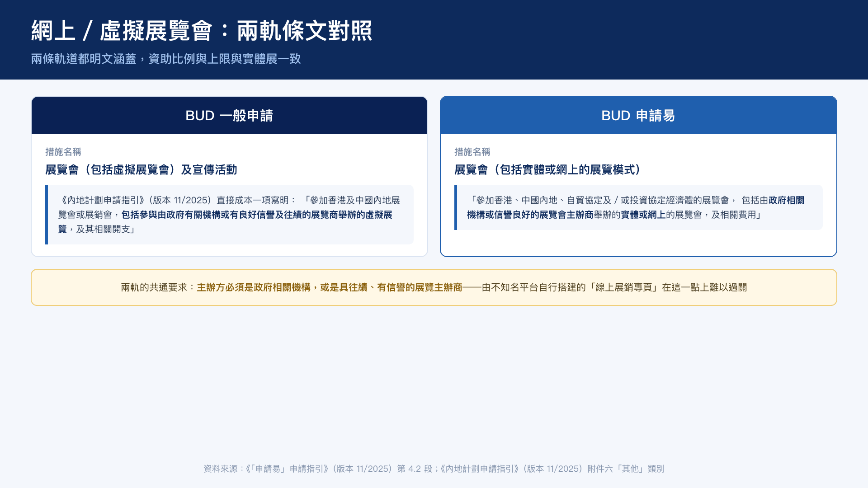Click 措施名稱 label in BUD 一般申請 card
Image resolution: width=868 pixels, height=488 pixels.
click(63, 152)
